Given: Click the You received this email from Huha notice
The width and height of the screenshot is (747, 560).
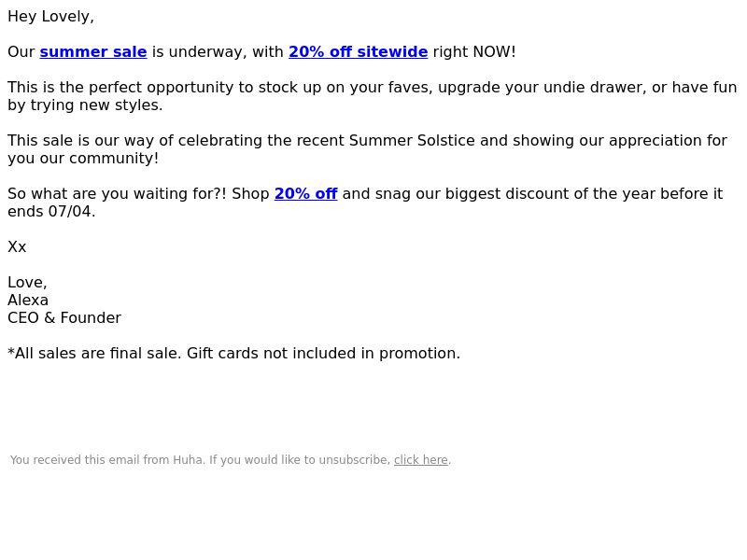Looking at the screenshot, I should coord(107,460).
